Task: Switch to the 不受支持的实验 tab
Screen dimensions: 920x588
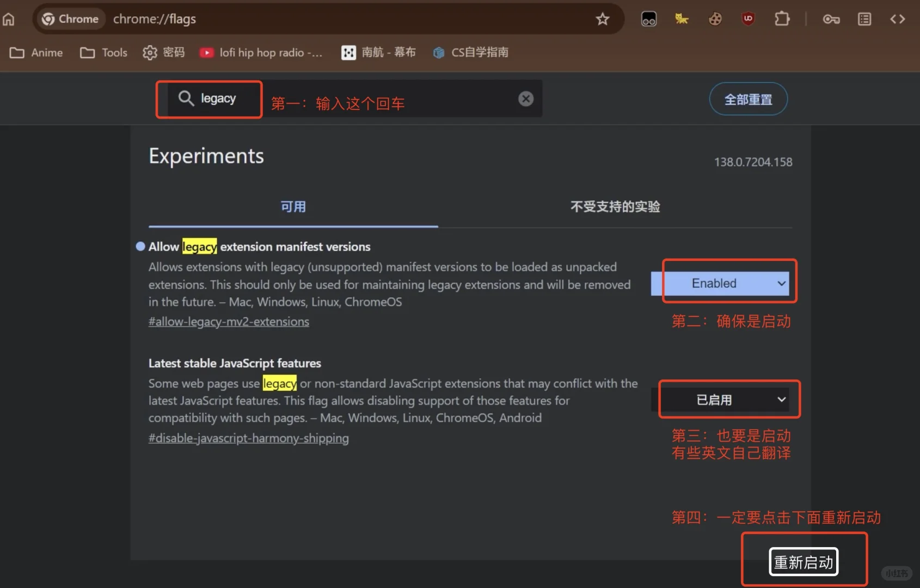Action: pyautogui.click(x=615, y=207)
